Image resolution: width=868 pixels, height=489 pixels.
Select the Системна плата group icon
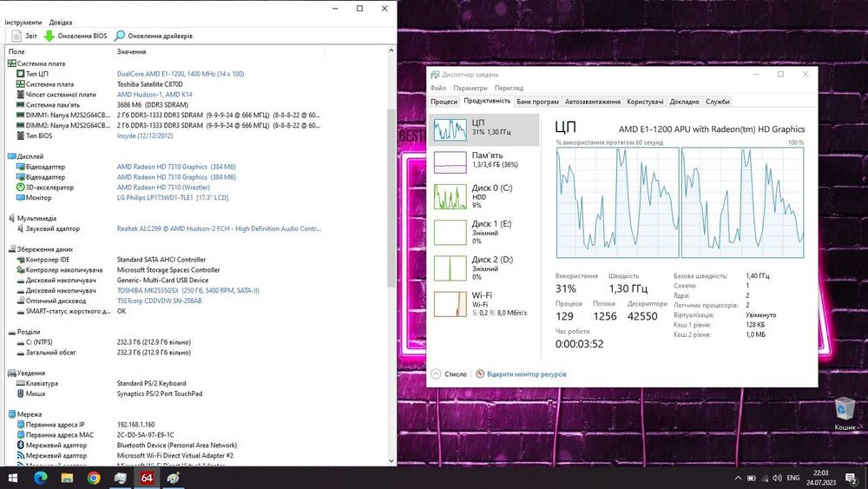(x=11, y=63)
